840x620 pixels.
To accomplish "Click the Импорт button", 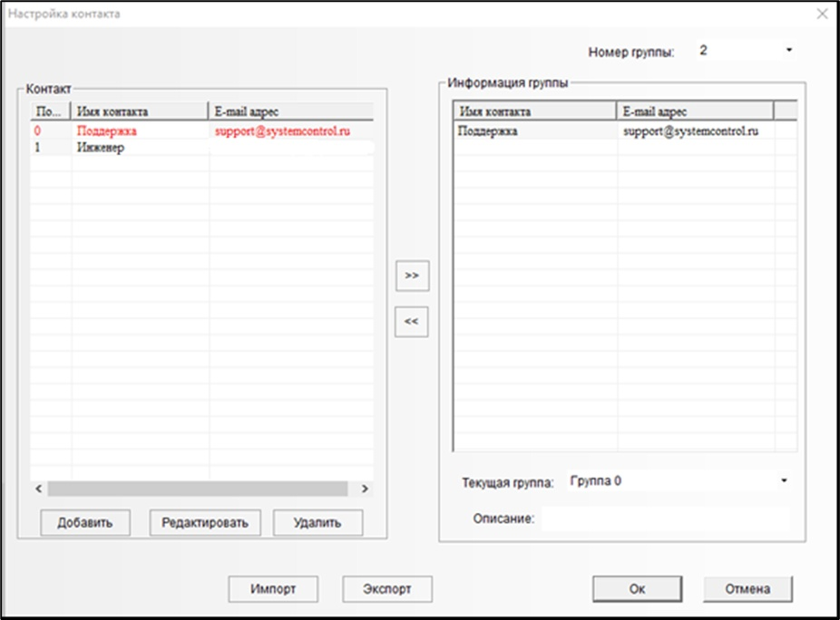I will click(x=273, y=589).
